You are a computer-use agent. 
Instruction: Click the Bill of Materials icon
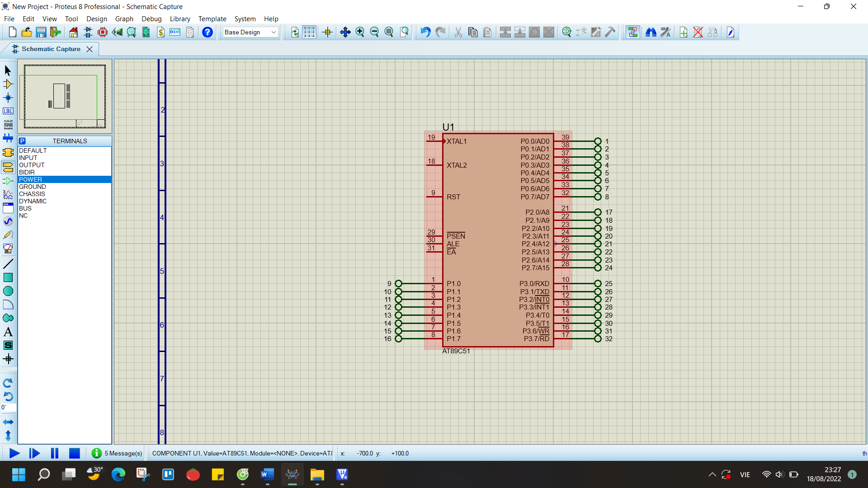161,32
